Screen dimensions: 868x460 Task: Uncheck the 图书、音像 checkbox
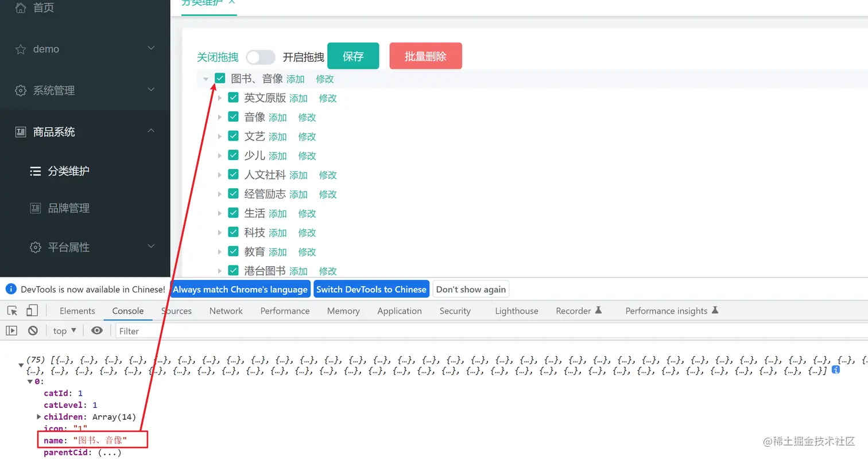220,78
